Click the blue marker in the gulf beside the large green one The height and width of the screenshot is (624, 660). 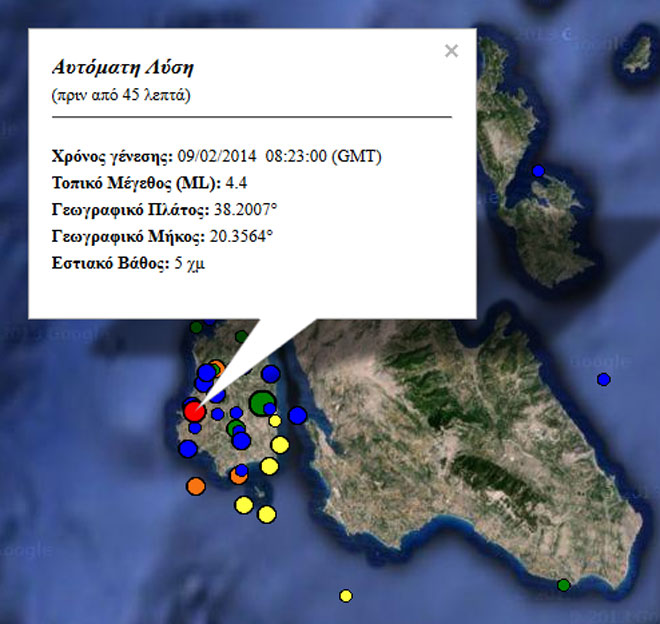point(297,415)
